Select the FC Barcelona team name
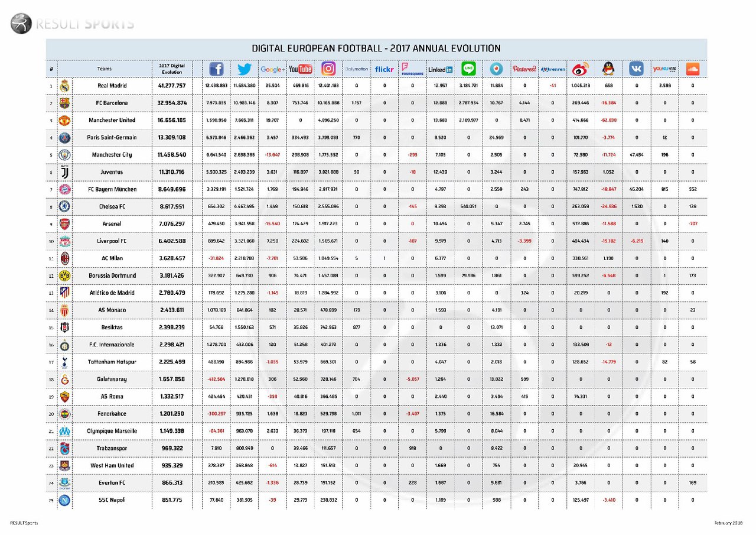Viewport: 756px width, 535px height. point(112,103)
